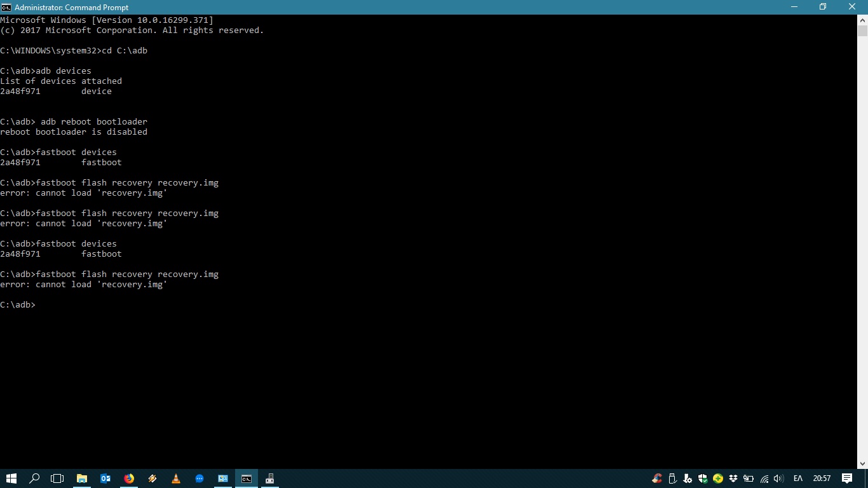Click the speaker volume icon

point(778,478)
